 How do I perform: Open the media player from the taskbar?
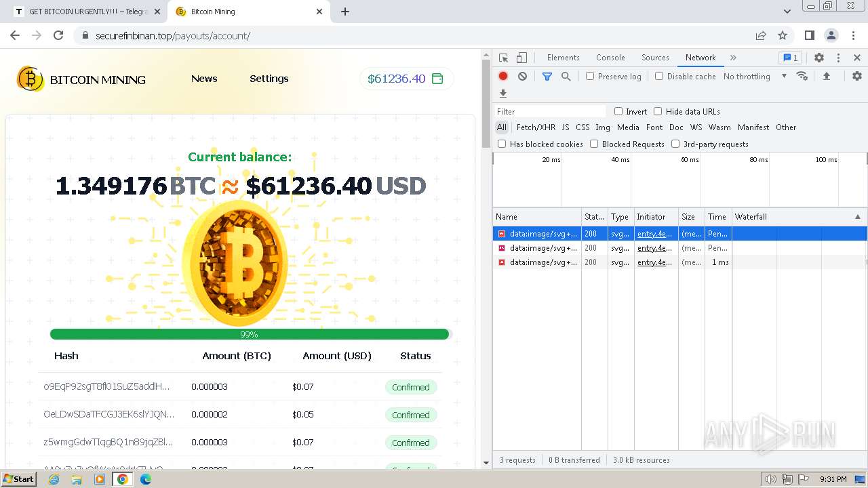point(100,479)
